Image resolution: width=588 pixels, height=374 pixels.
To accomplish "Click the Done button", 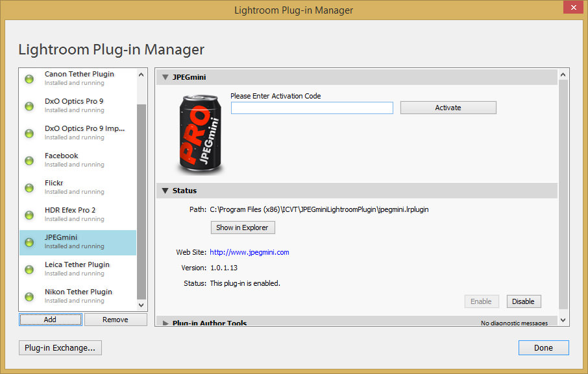I will coord(543,348).
